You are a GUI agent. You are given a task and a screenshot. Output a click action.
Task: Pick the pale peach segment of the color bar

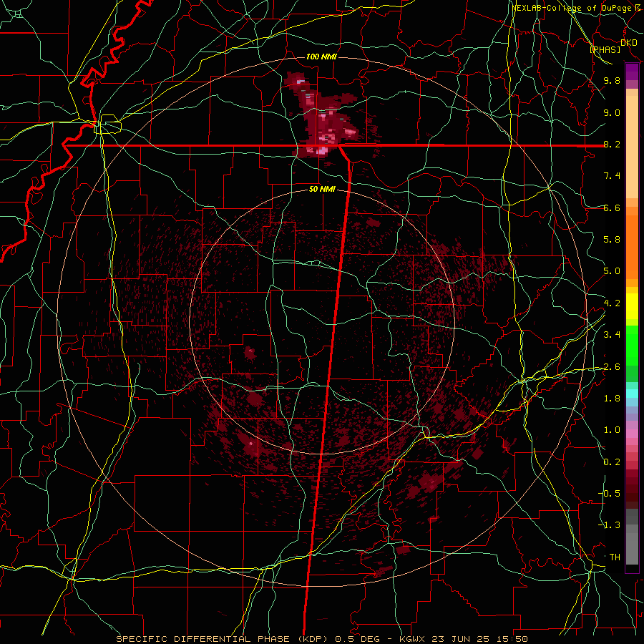[x=632, y=148]
